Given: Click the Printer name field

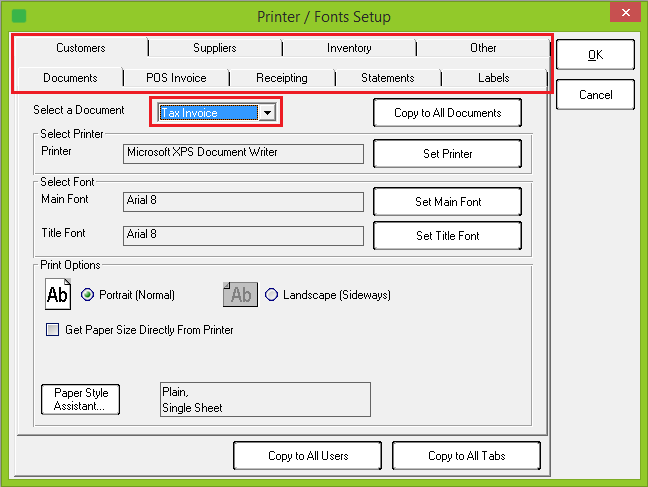Looking at the screenshot, I should [243, 153].
